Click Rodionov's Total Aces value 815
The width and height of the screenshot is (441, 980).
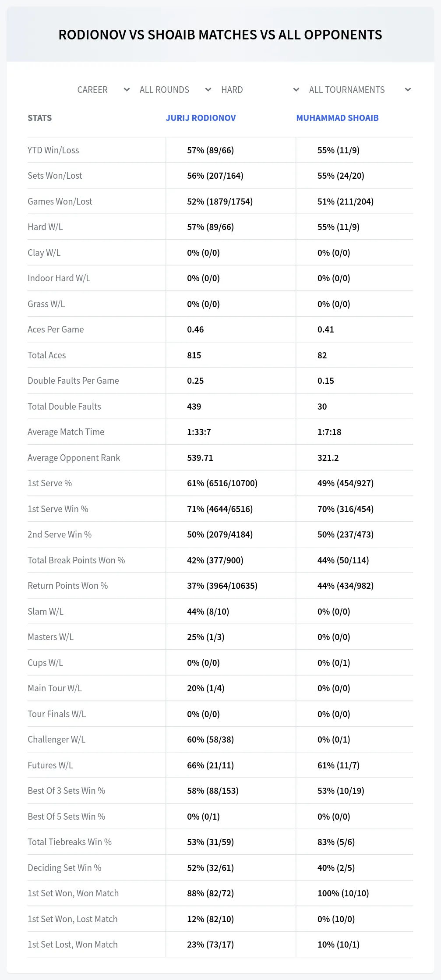pyautogui.click(x=194, y=355)
